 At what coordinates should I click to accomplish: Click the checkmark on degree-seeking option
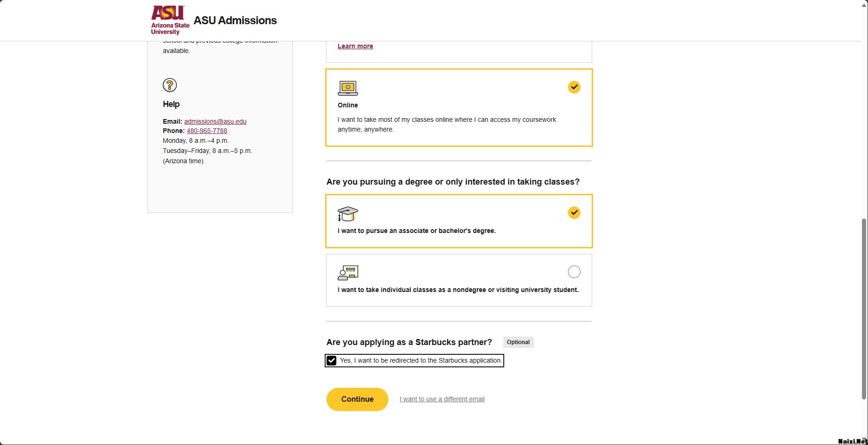click(x=574, y=213)
